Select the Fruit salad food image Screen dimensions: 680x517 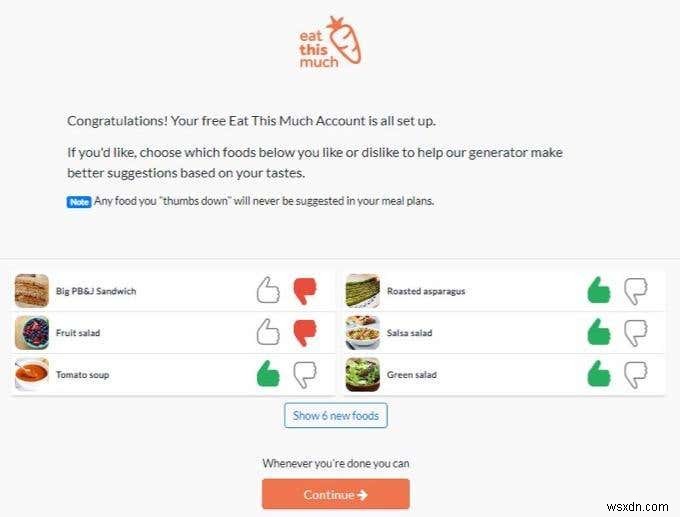(x=32, y=332)
